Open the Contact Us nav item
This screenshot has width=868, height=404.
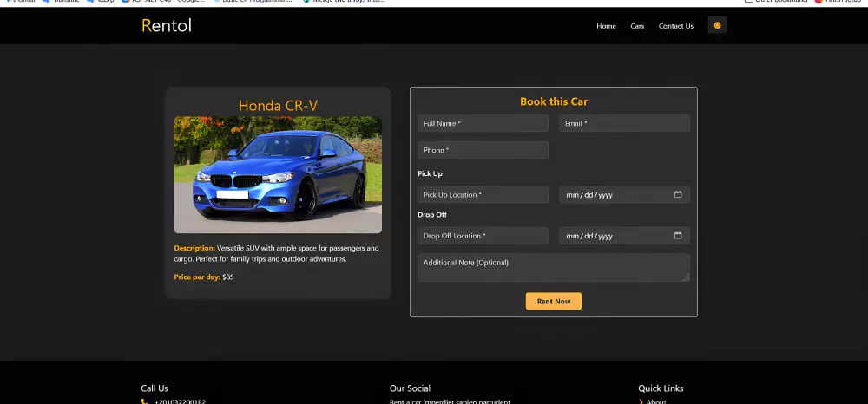tap(676, 26)
